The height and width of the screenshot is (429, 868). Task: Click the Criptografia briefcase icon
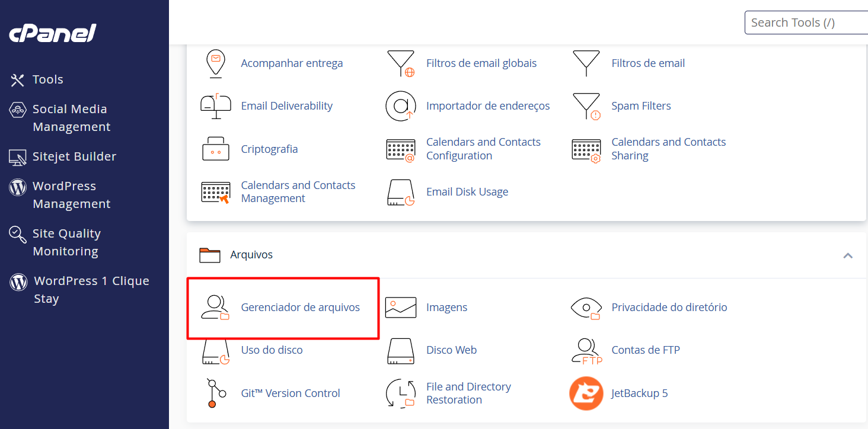pos(216,148)
